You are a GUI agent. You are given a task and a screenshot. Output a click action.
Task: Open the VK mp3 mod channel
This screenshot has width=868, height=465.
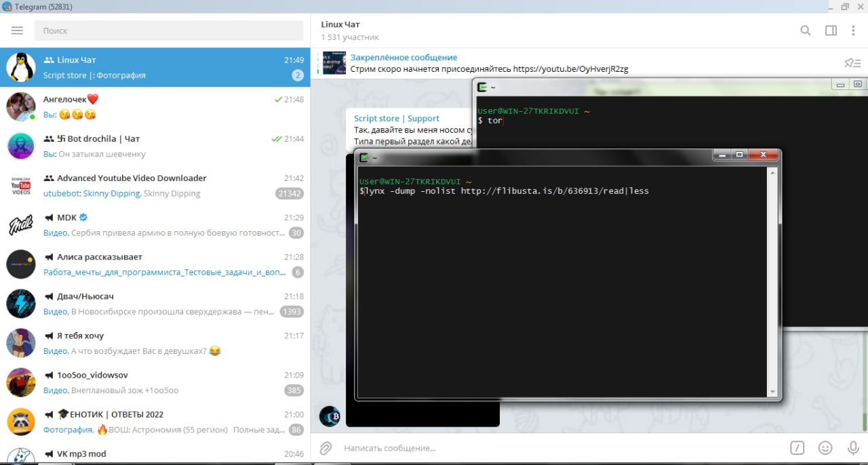pos(155,453)
